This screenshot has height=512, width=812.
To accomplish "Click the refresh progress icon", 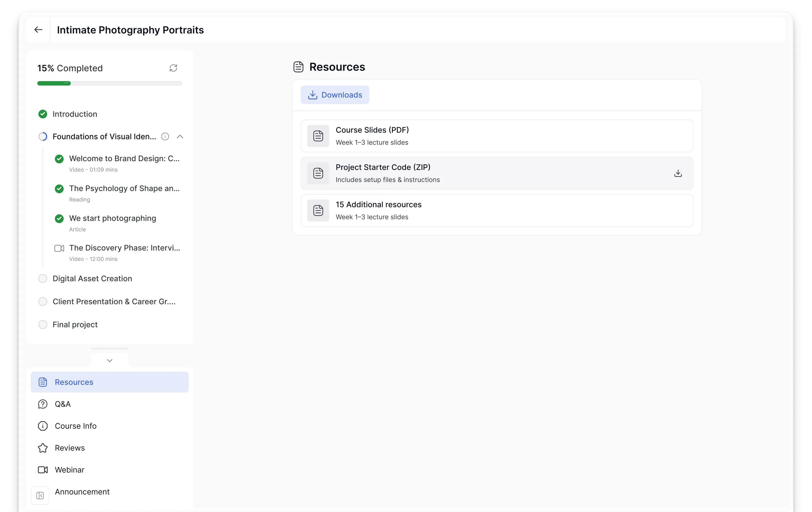I will pos(173,68).
